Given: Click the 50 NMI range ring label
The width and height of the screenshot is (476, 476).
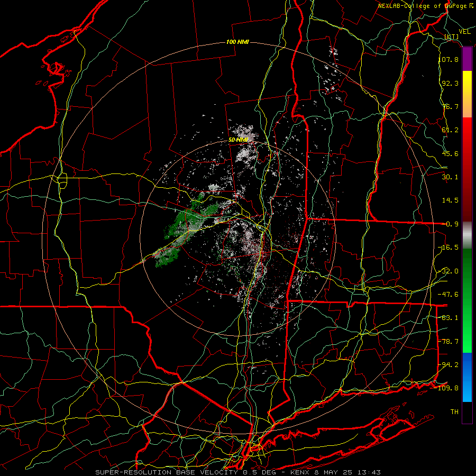Looking at the screenshot, I should pyautogui.click(x=239, y=140).
